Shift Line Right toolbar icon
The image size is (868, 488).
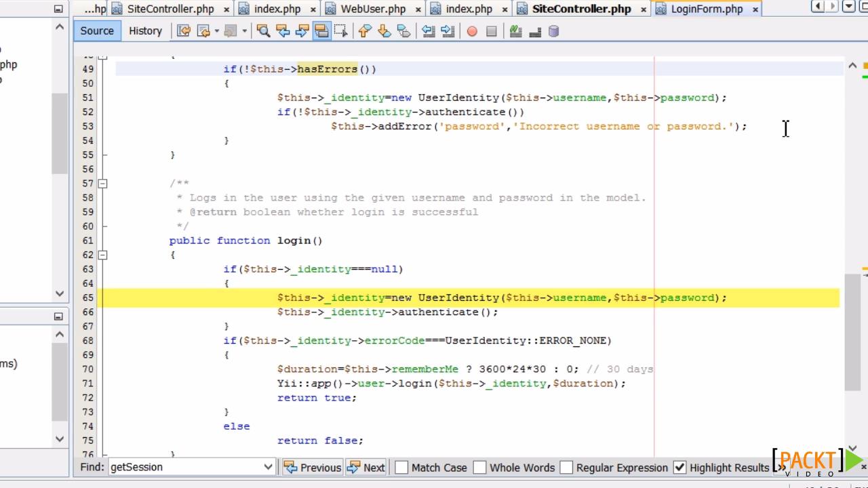point(448,31)
